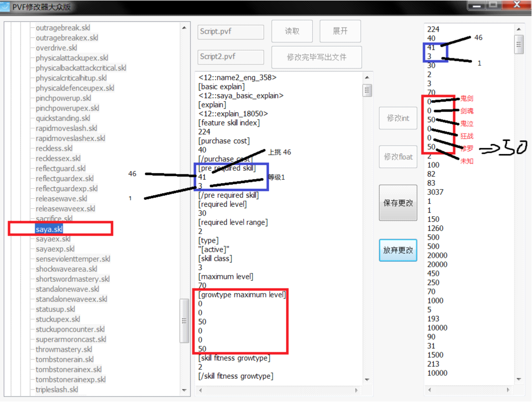Screen dimensions: 532x402
Task: Click the 读取 button
Action: (x=292, y=31)
